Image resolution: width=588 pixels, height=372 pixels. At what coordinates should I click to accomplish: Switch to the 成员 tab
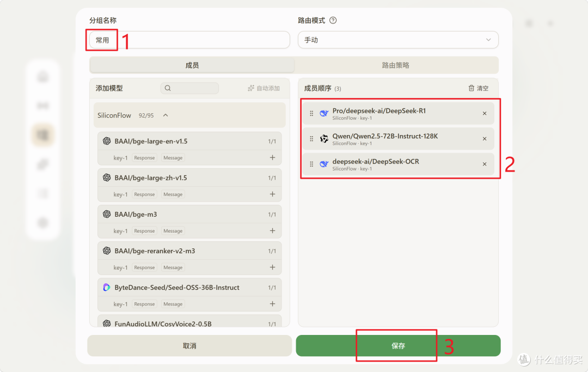point(192,65)
